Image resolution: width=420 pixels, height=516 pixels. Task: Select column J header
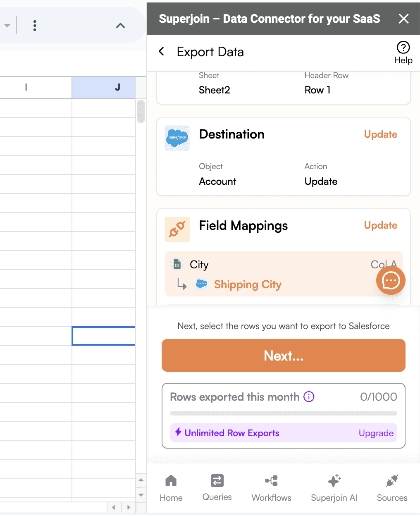[x=104, y=87]
